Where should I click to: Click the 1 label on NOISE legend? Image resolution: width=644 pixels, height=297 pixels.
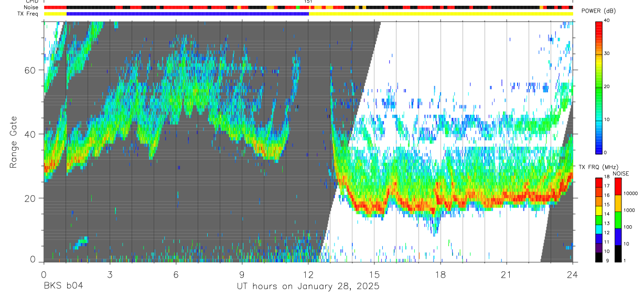click(x=625, y=260)
